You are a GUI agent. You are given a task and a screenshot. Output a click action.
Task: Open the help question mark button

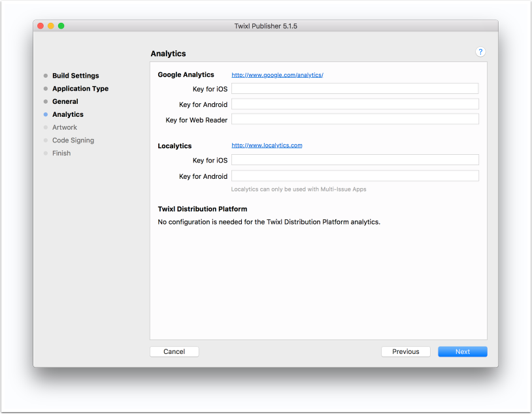click(x=480, y=52)
